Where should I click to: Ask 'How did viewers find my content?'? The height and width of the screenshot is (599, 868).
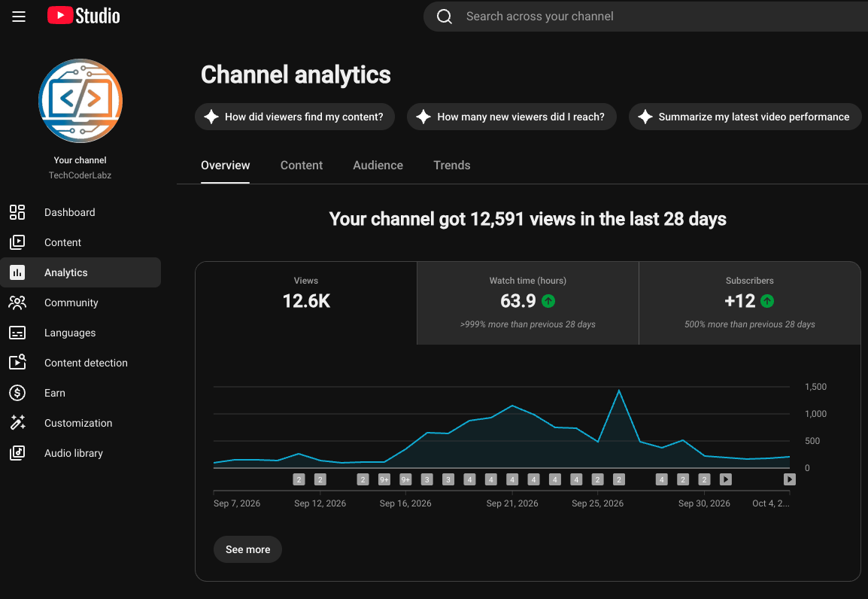(x=295, y=117)
